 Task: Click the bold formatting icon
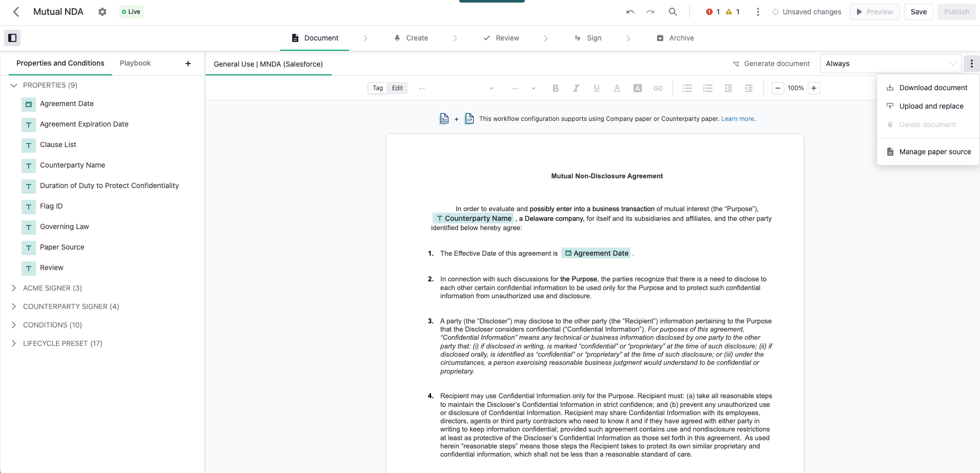555,88
